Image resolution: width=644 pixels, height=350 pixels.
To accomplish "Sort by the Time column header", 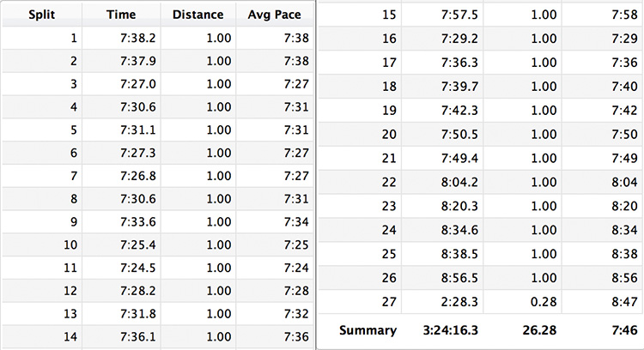I will click(x=121, y=15).
